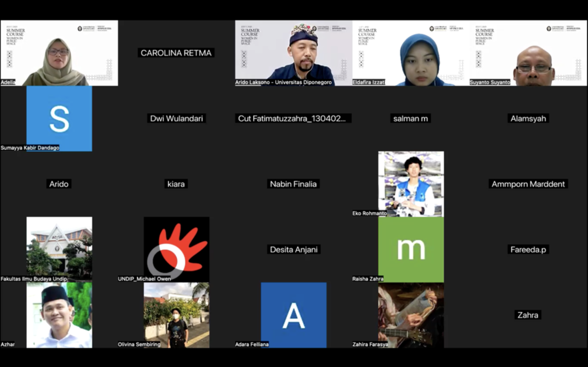Select Eldafira Izzati's video feed
Screen dimensions: 588x367
411,53
